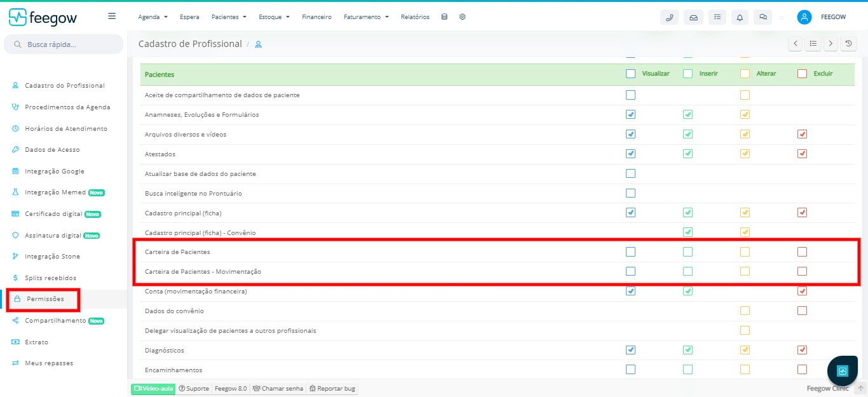Click the scroll-to-top arrow at bottom right

[x=860, y=388]
